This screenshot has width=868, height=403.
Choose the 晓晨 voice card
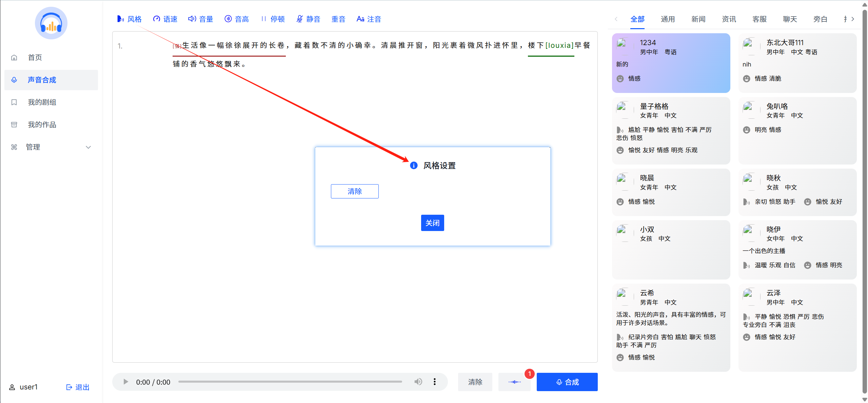[671, 192]
